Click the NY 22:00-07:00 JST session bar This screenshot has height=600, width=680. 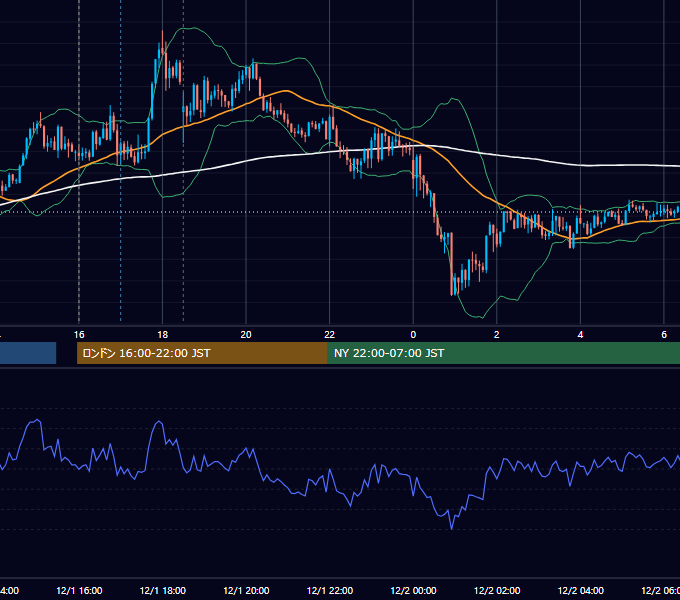[x=503, y=353]
